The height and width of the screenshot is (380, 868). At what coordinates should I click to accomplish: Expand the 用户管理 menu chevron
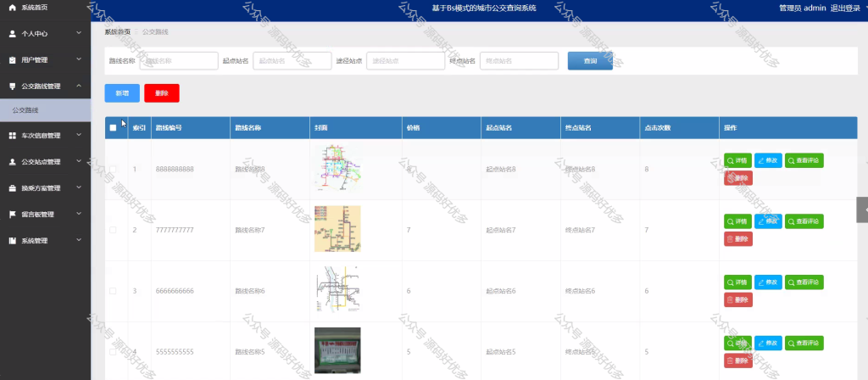pyautogui.click(x=79, y=59)
